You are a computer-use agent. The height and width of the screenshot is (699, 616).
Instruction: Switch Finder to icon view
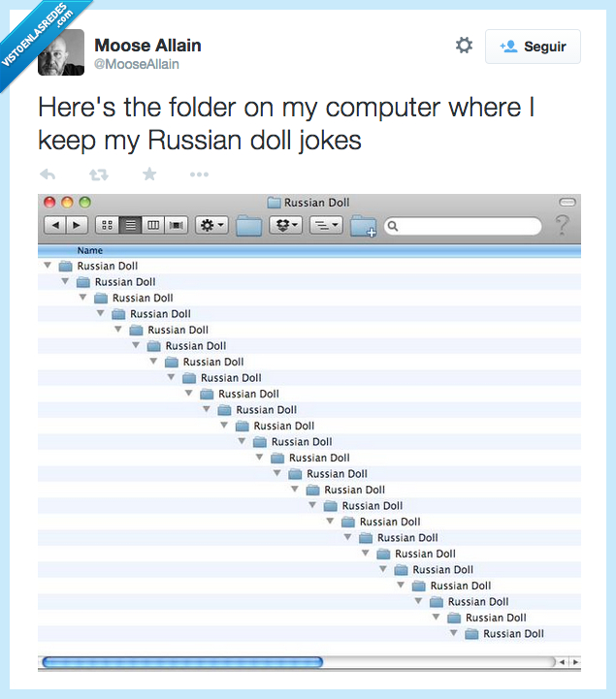(108, 225)
